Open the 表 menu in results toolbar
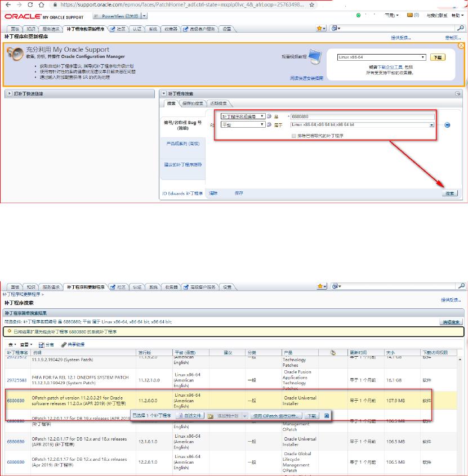Image resolution: width=468 pixels, height=476 pixels. 12,344
